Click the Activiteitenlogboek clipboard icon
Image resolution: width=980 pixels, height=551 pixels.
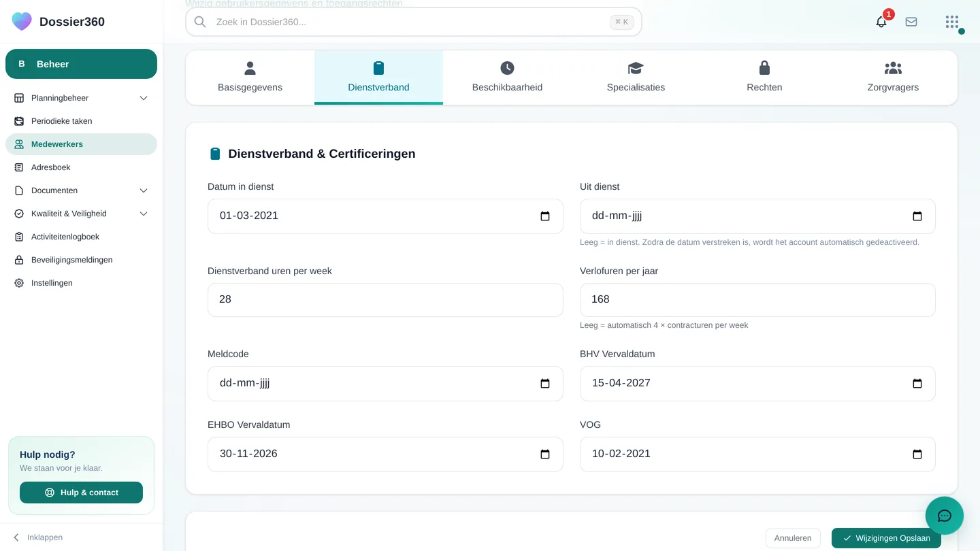pyautogui.click(x=19, y=237)
